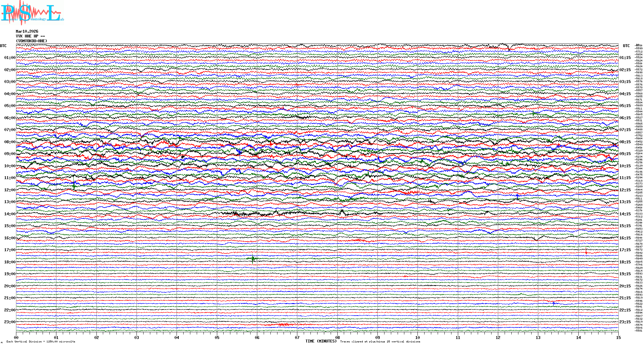Click the 08:00 left hour label
The width and height of the screenshot is (644, 346).
click(10, 142)
